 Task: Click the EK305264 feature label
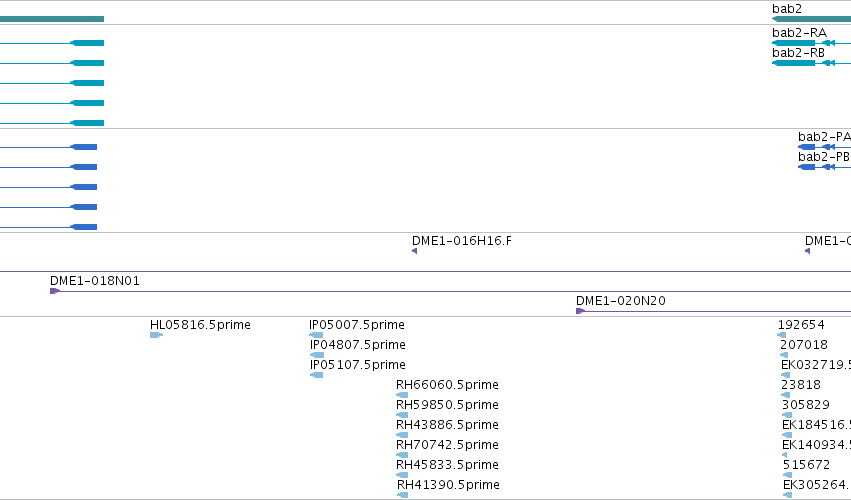(x=817, y=485)
